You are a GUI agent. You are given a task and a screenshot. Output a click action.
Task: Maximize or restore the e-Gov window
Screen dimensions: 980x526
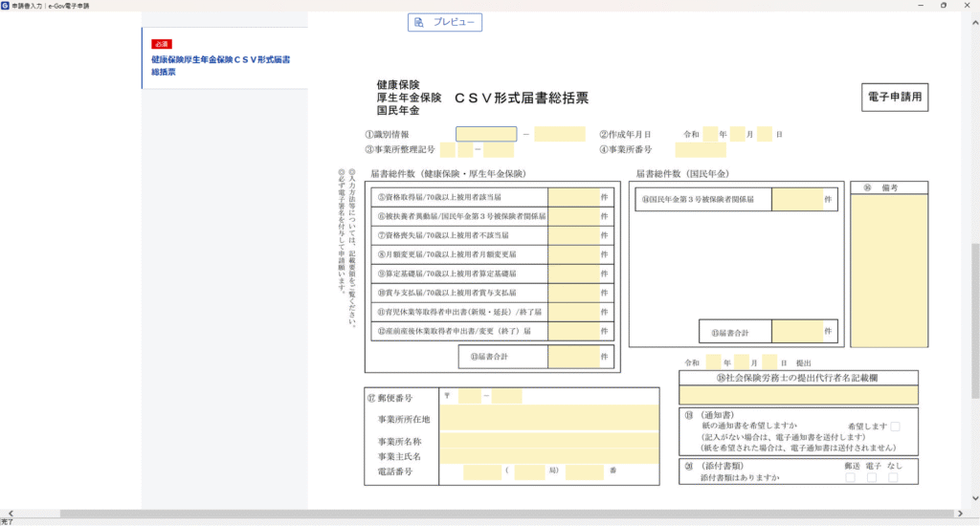[x=943, y=5]
